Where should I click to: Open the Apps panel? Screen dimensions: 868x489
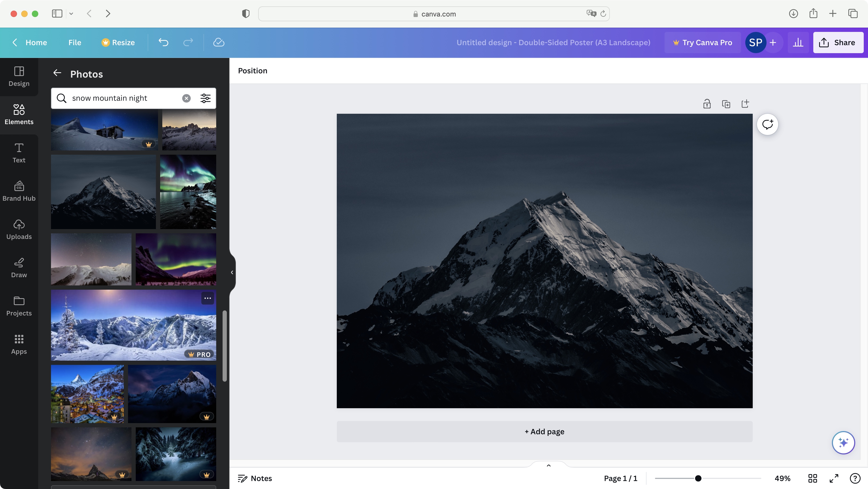[19, 343]
